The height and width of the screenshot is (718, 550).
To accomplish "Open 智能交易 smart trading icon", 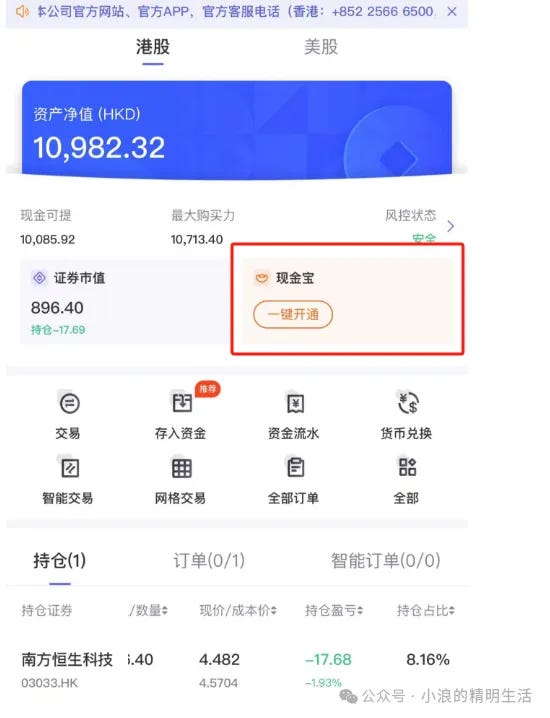I will 70,468.
